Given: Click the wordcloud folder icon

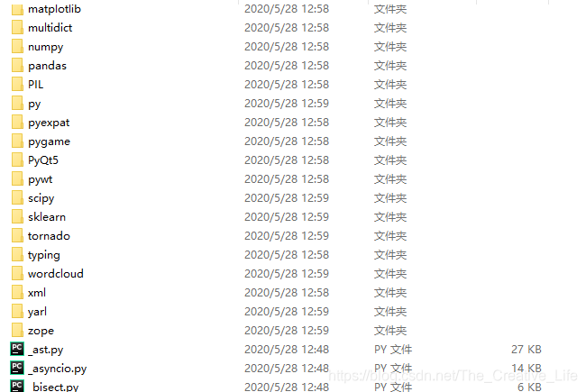Looking at the screenshot, I should coord(17,274).
